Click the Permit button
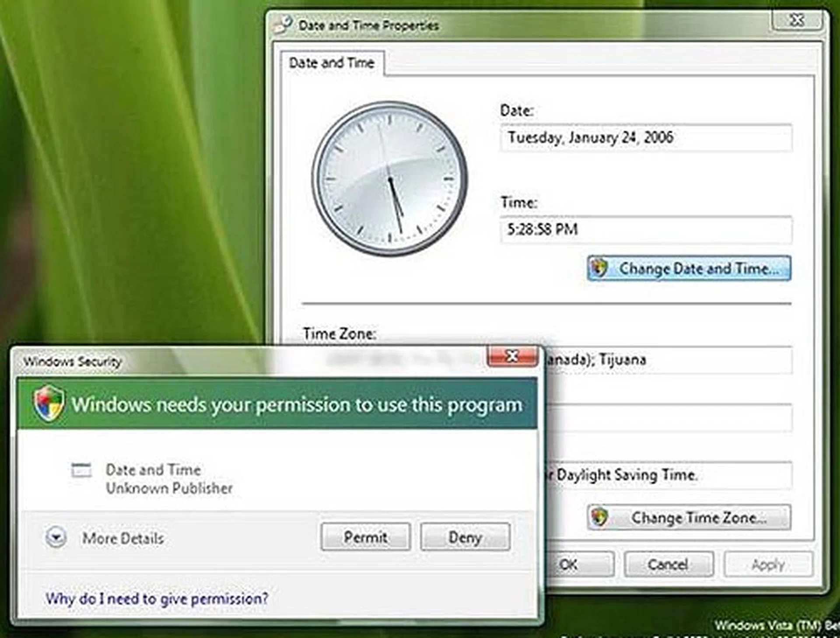Screen dimensions: 840x638 point(366,537)
